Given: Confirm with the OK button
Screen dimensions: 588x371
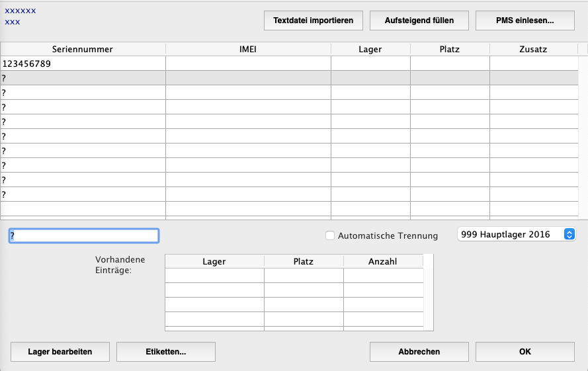Looking at the screenshot, I should point(525,352).
